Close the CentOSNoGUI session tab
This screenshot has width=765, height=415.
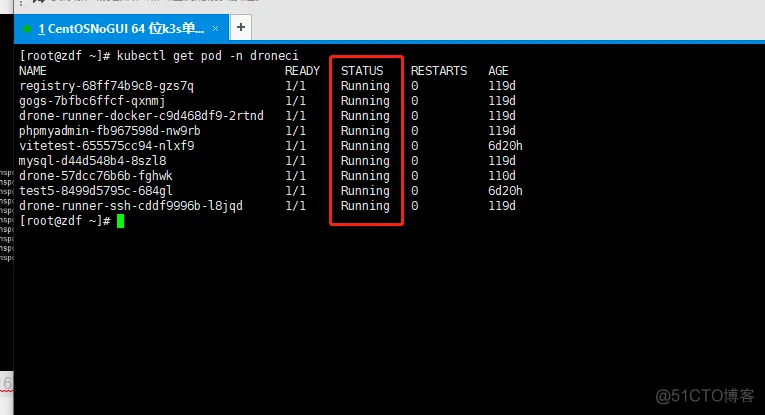(x=215, y=29)
